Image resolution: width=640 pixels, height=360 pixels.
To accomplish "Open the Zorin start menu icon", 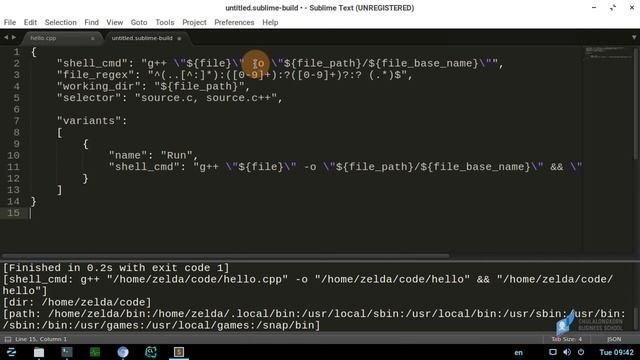I will 11,352.
